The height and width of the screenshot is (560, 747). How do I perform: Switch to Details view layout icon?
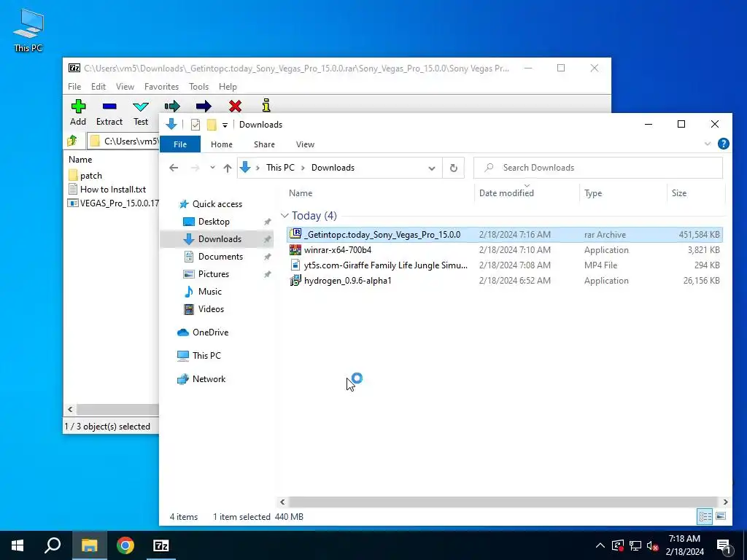pos(705,516)
